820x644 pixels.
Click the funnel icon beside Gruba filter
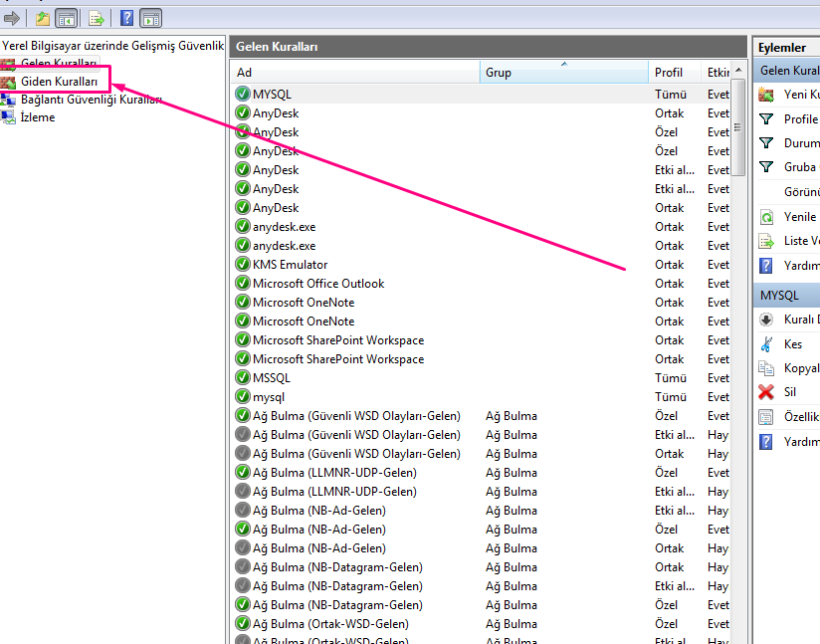pos(766,167)
